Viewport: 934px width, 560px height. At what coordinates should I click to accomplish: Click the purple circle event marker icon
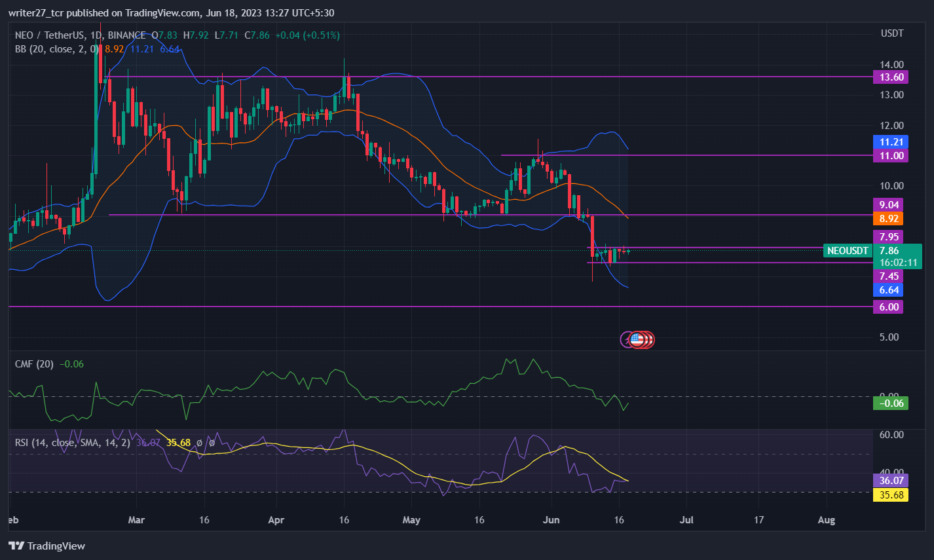coord(626,339)
